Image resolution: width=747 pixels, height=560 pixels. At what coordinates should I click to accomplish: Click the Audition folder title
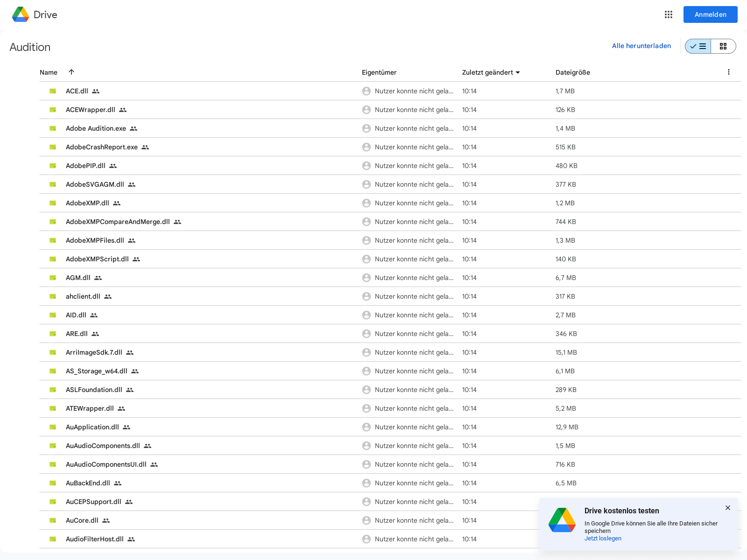[30, 47]
